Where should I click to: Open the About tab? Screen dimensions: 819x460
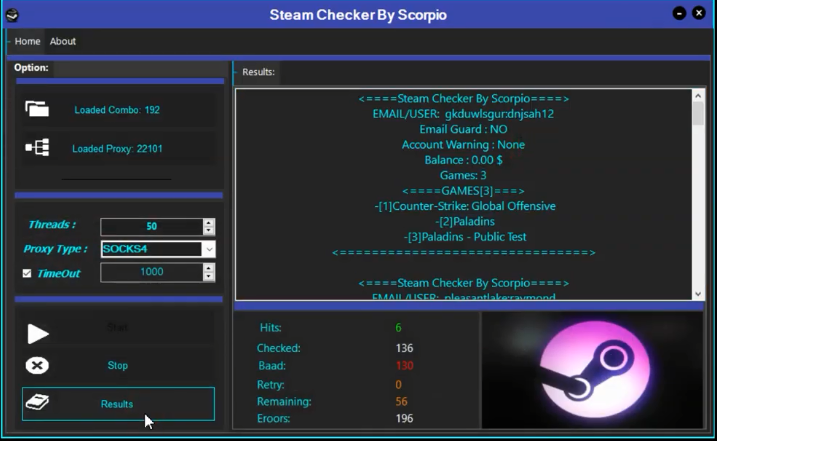(63, 41)
